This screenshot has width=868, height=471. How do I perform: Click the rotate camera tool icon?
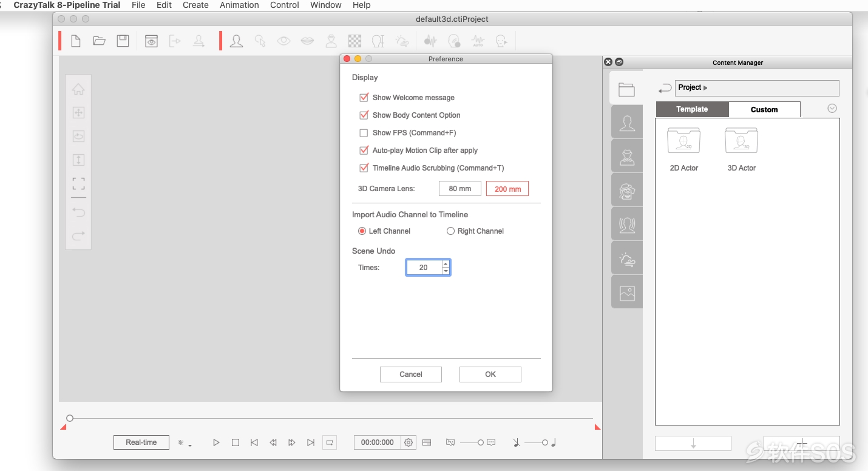(x=78, y=136)
